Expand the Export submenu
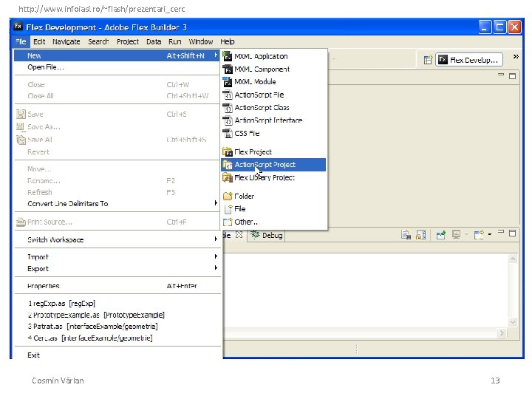The width and height of the screenshot is (532, 399). 117,269
